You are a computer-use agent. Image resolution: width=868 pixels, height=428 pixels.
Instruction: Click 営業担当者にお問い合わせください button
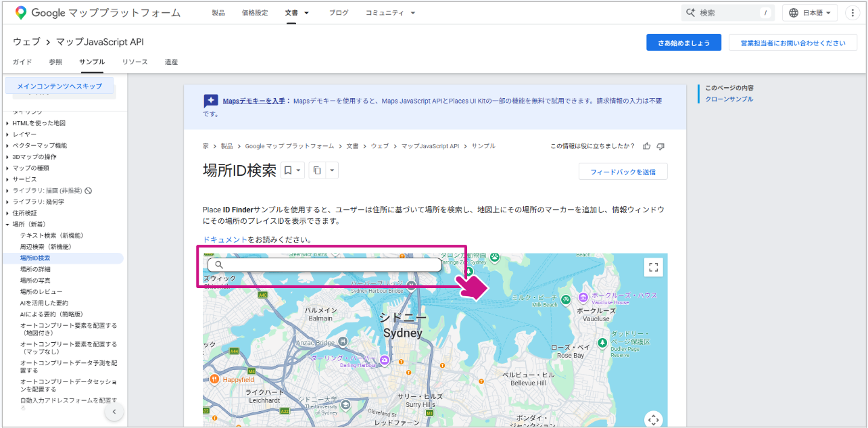pos(793,43)
